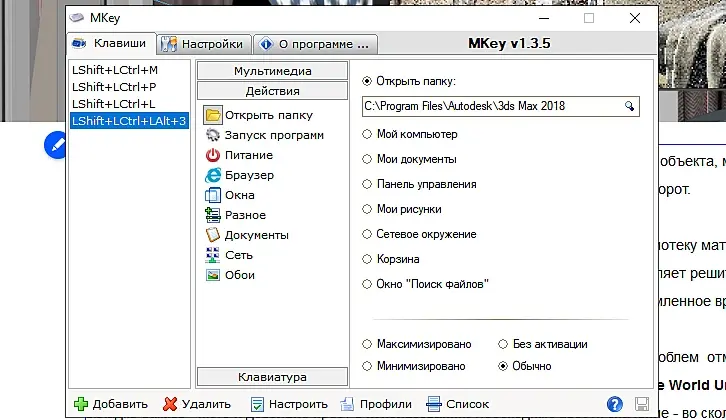Click the 'Добавить' button
The width and height of the screenshot is (726, 420).
[111, 404]
